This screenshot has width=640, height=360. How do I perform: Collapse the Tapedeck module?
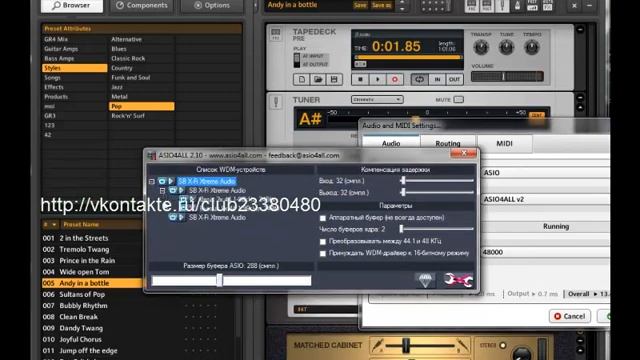tap(580, 29)
